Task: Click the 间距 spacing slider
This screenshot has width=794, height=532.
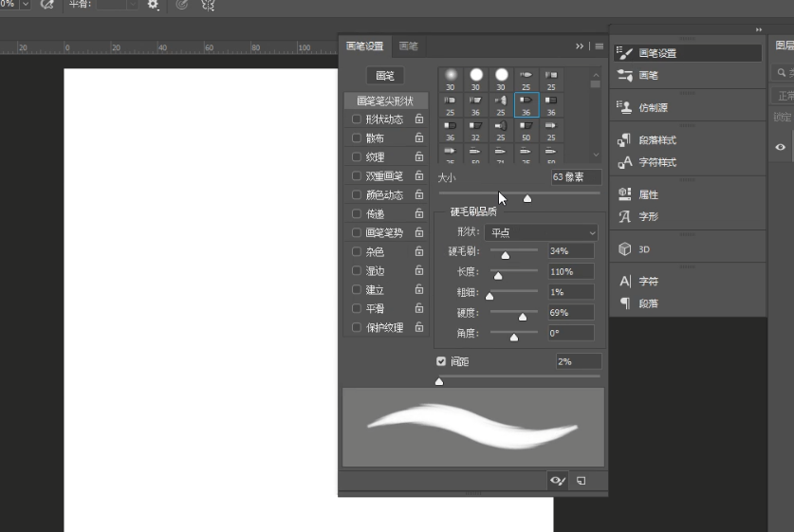Action: [519, 376]
